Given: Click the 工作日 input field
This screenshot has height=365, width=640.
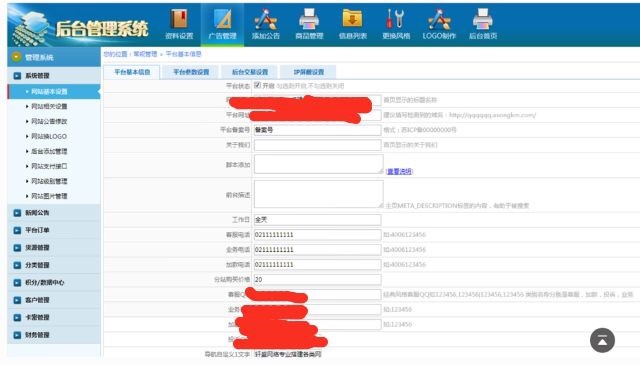Looking at the screenshot, I should point(317,220).
